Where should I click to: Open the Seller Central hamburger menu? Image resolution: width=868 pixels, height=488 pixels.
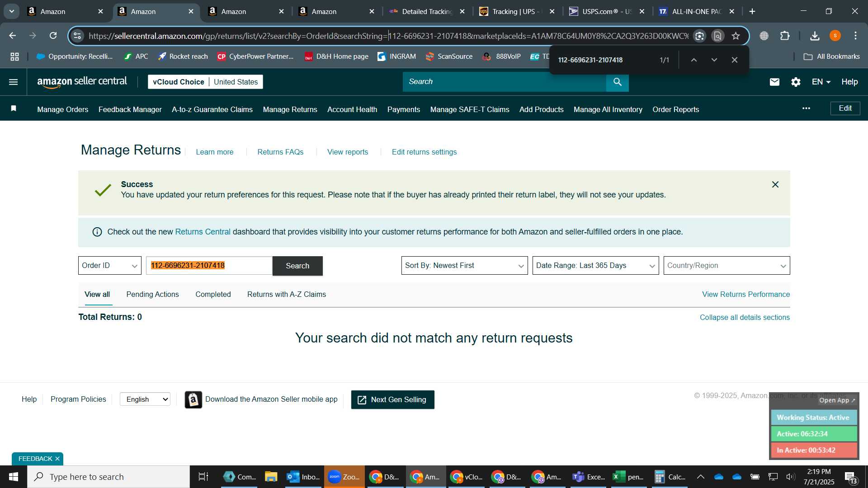[13, 82]
